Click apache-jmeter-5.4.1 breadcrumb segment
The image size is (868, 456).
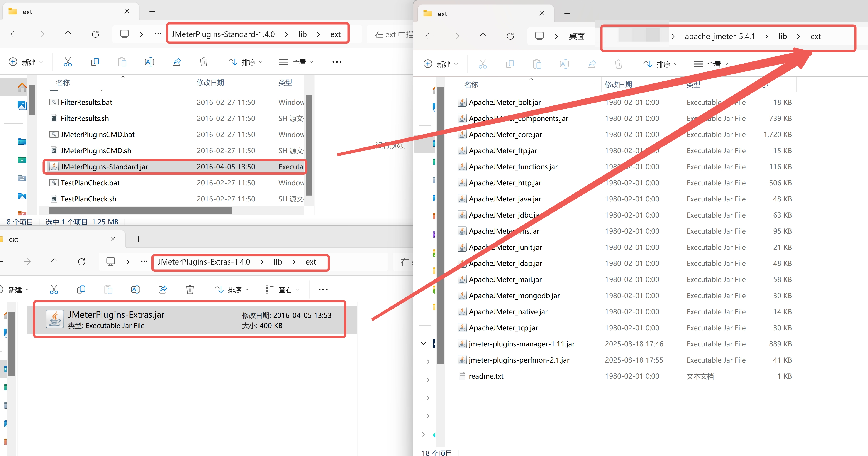(x=720, y=36)
